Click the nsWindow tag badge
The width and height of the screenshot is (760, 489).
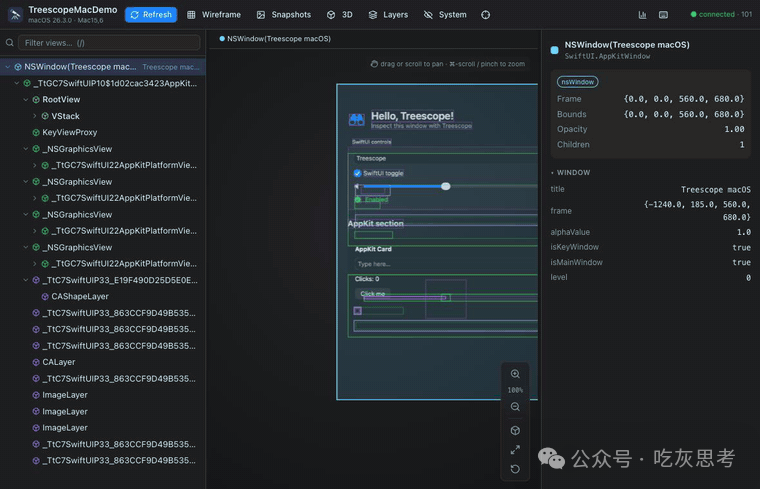(577, 82)
